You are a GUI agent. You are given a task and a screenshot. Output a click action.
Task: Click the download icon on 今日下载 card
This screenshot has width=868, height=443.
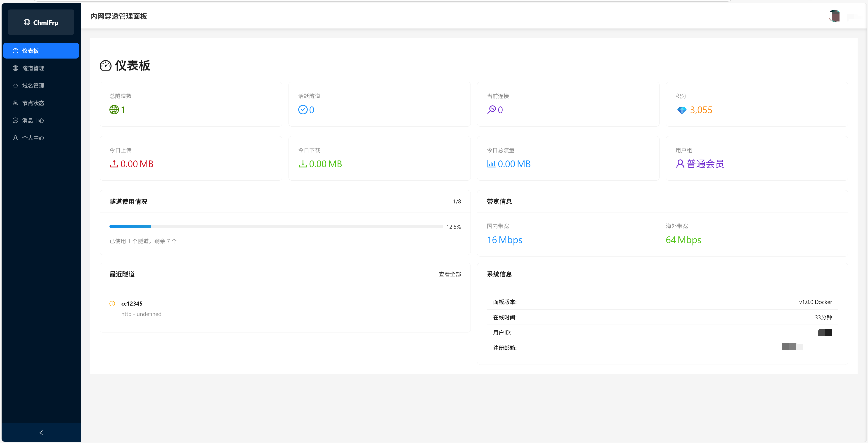pyautogui.click(x=303, y=164)
